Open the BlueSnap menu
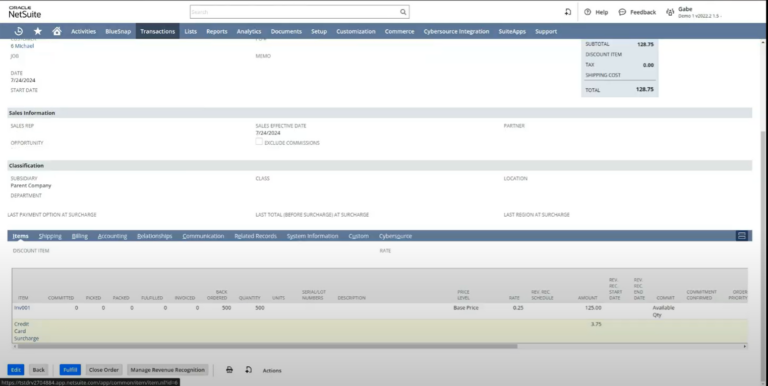768x386 pixels. click(x=118, y=31)
